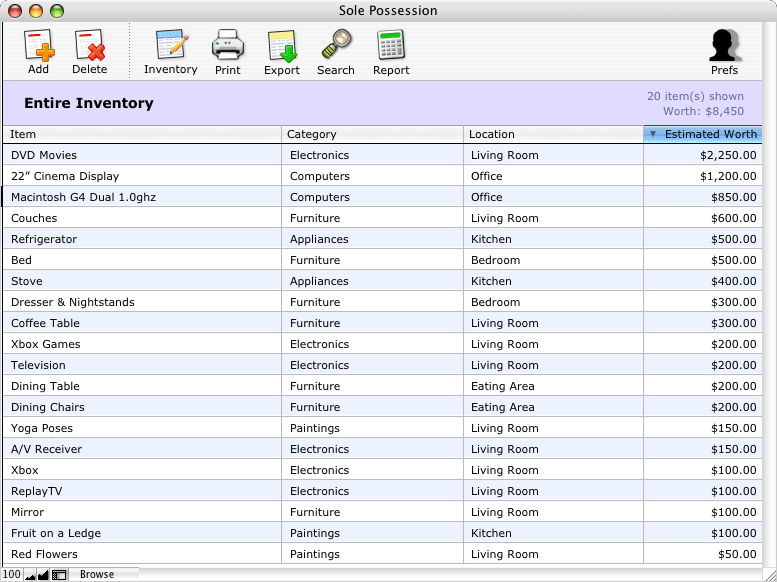Sort by the Location column header
Screen dimensions: 777x582
pos(554,134)
